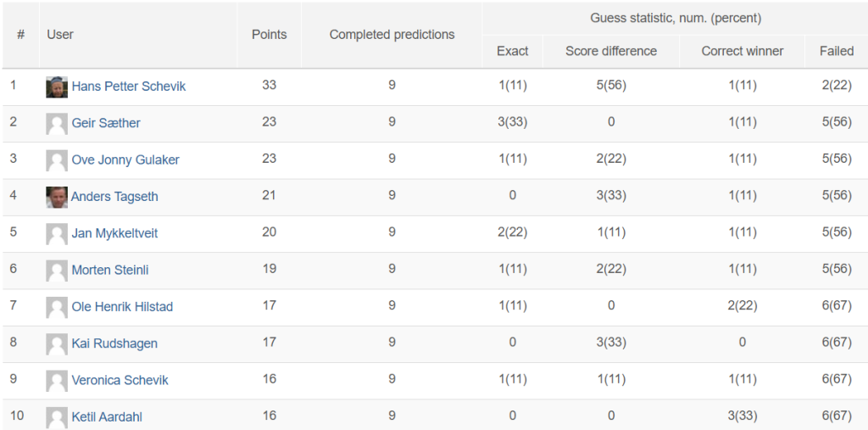Sort by the Points column header
Viewport: 868px width, 430px height.
coord(269,35)
